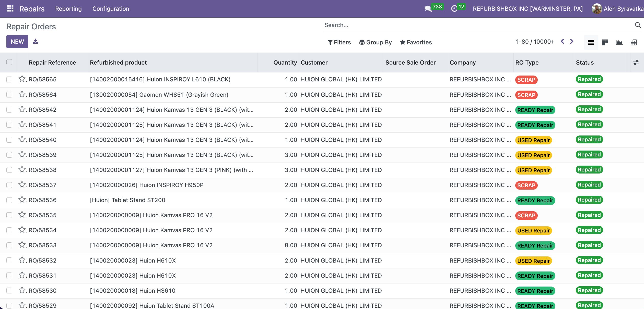Toggle the select-all checkbox in header
Image resolution: width=644 pixels, height=309 pixels.
click(9, 62)
